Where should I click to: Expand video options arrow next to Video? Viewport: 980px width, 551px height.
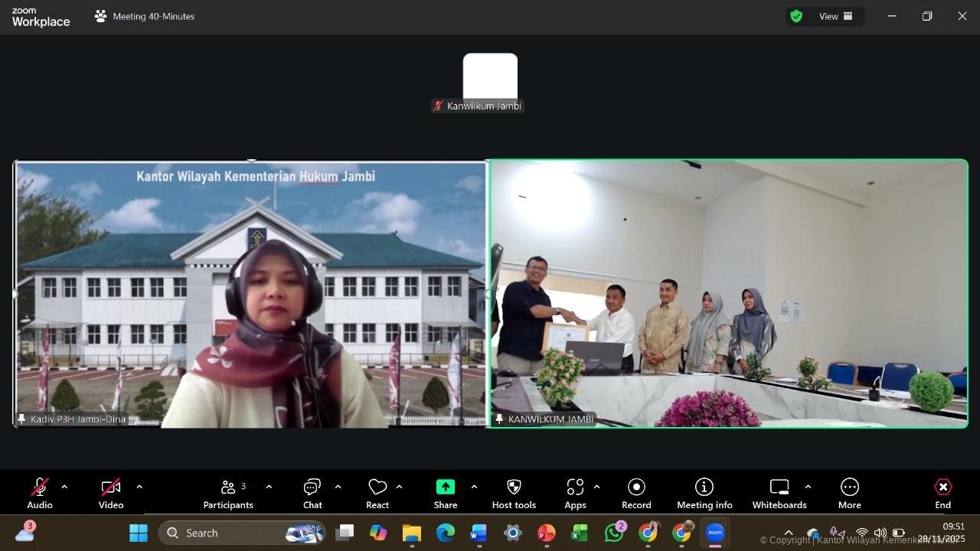(x=139, y=487)
